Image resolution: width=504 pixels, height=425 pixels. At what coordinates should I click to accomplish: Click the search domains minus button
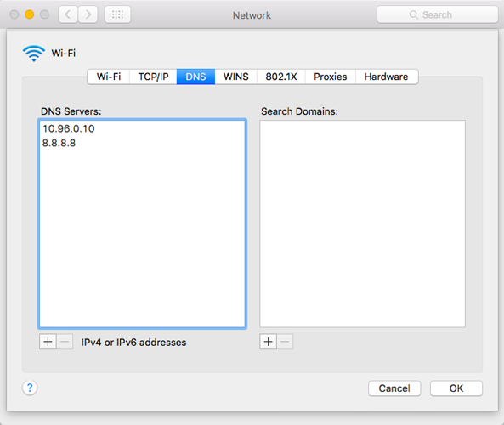[x=285, y=342]
